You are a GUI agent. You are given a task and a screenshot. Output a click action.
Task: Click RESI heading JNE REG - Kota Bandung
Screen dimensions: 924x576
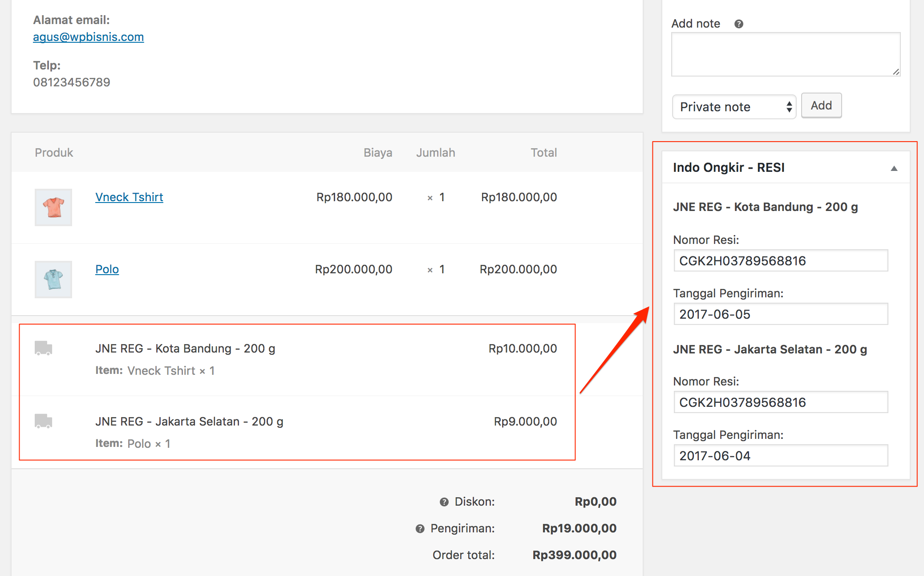(x=765, y=207)
